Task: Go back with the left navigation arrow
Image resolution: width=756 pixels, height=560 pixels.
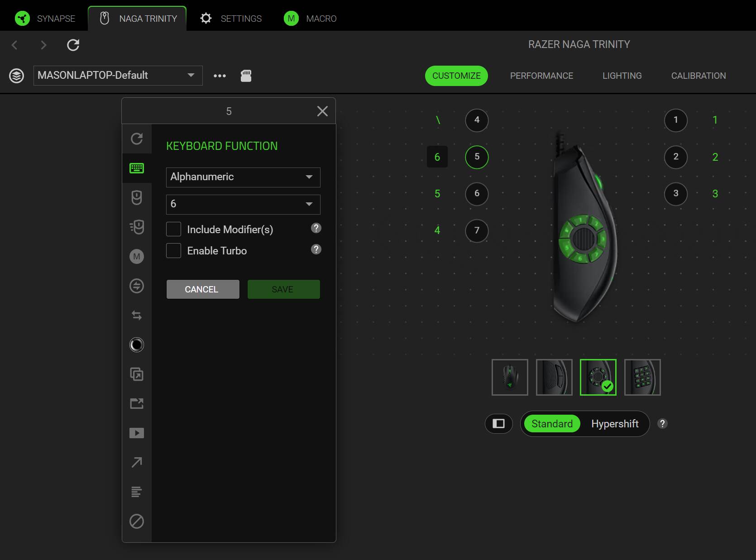Action: coord(14,45)
